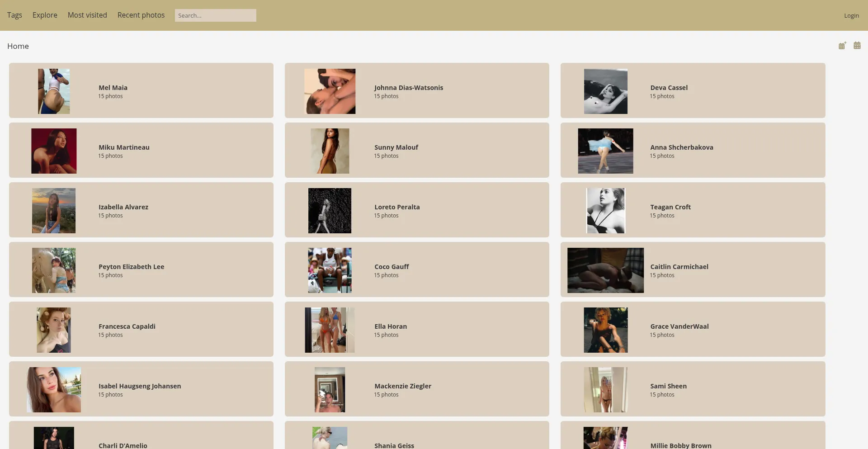Select the Coco Gauff album title
The image size is (868, 449).
392,267
